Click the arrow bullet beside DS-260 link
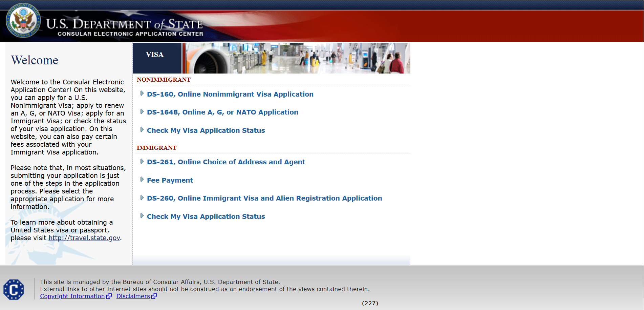This screenshot has width=644, height=310. [142, 198]
